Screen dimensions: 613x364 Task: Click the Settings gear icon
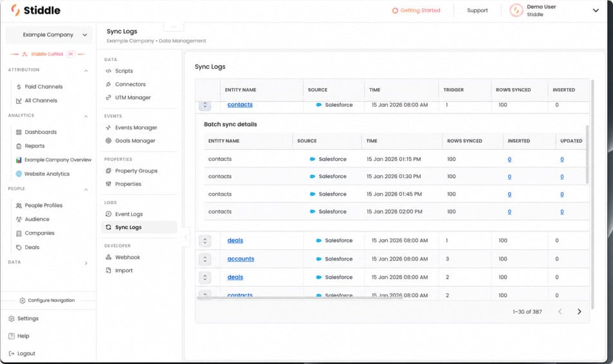(x=12, y=318)
